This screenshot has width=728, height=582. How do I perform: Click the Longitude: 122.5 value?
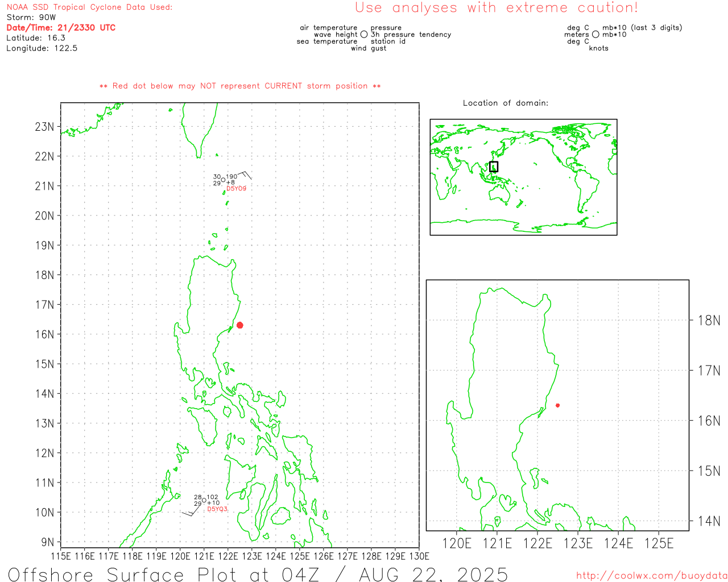click(42, 48)
